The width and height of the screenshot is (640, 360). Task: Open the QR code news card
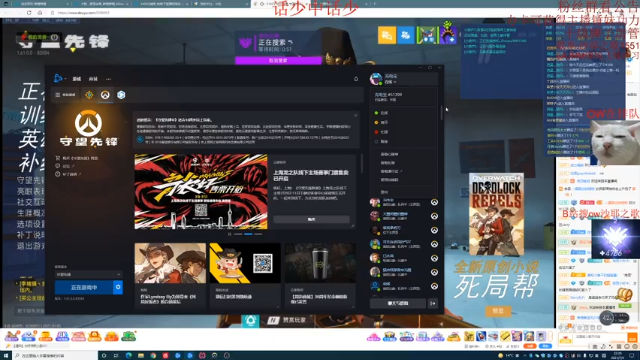point(245,275)
